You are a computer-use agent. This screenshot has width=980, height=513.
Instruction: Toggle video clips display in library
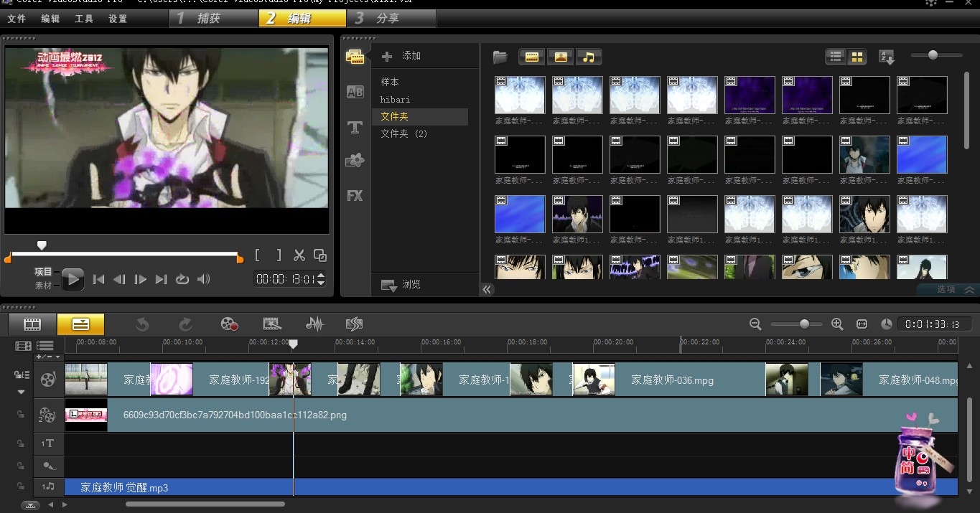(532, 57)
